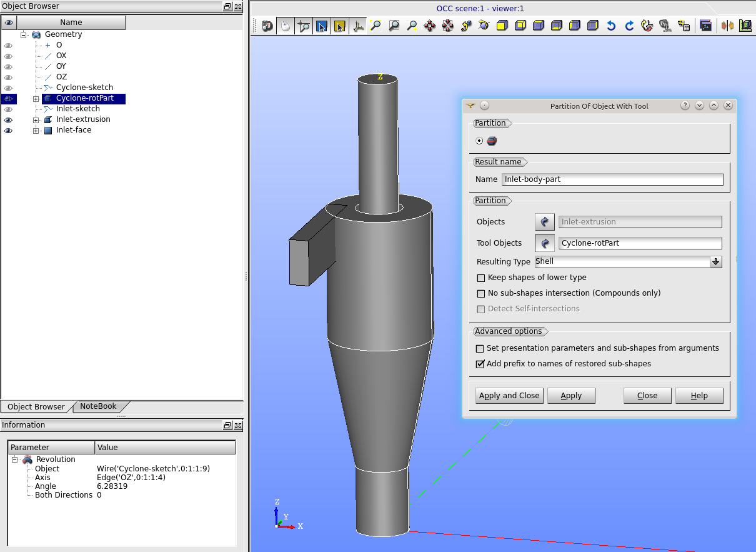Click the selection arrow button for Tool Objects

click(545, 243)
